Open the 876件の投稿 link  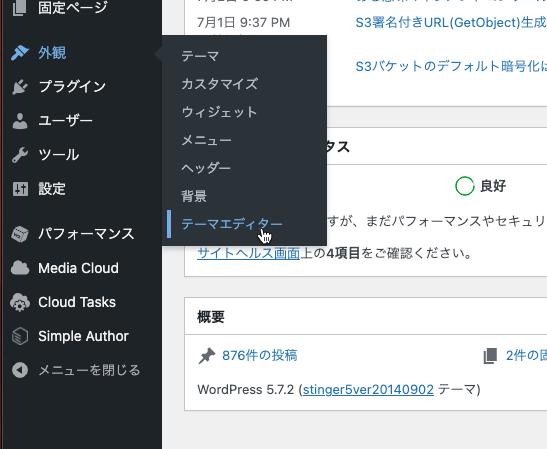[x=260, y=356]
